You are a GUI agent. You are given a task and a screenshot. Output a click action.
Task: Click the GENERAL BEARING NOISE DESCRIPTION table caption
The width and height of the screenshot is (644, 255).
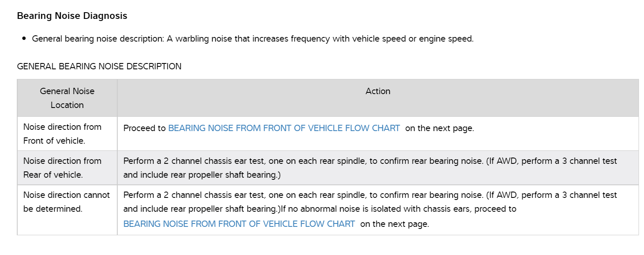click(x=99, y=66)
